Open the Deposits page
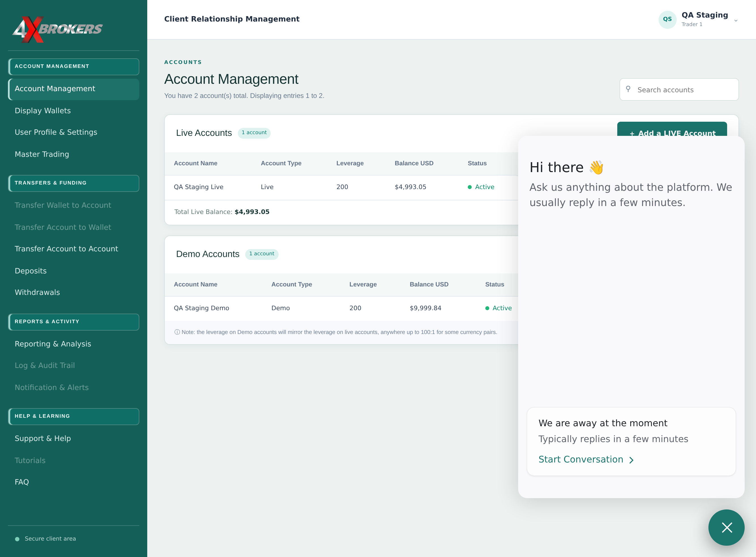 coord(31,271)
